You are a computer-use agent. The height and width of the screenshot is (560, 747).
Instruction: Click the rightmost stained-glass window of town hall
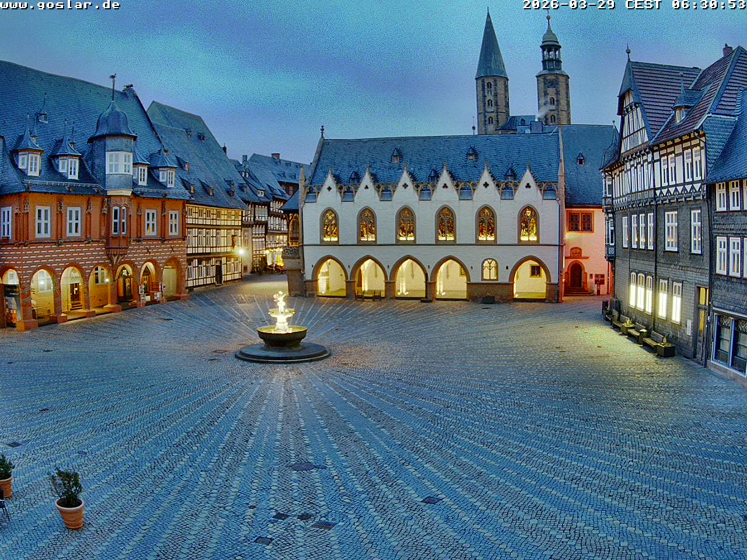tap(528, 224)
